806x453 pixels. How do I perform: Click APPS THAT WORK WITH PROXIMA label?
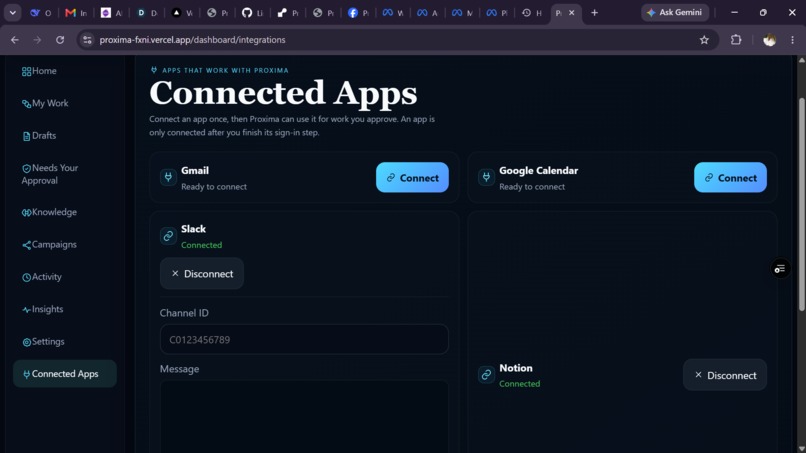[225, 70]
